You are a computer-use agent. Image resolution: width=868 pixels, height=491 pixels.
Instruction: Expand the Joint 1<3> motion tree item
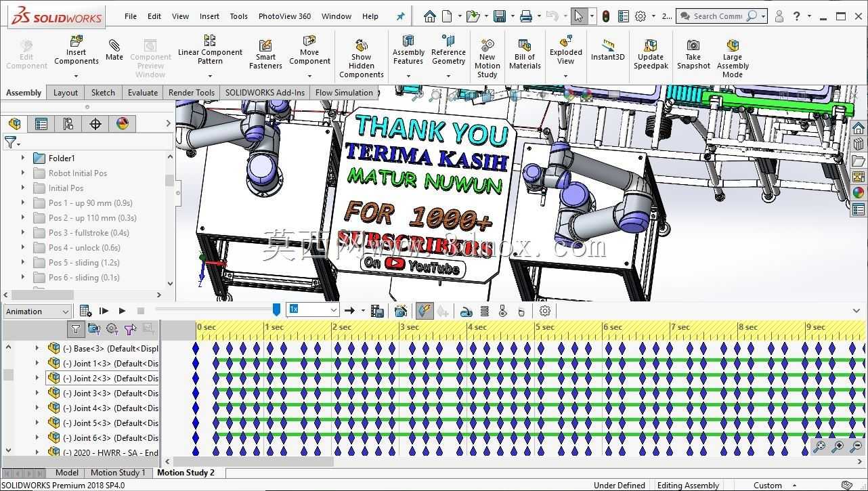click(x=37, y=363)
